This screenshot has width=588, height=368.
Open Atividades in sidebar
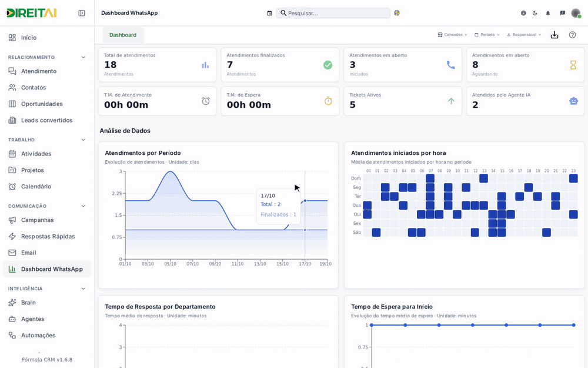[47, 154]
